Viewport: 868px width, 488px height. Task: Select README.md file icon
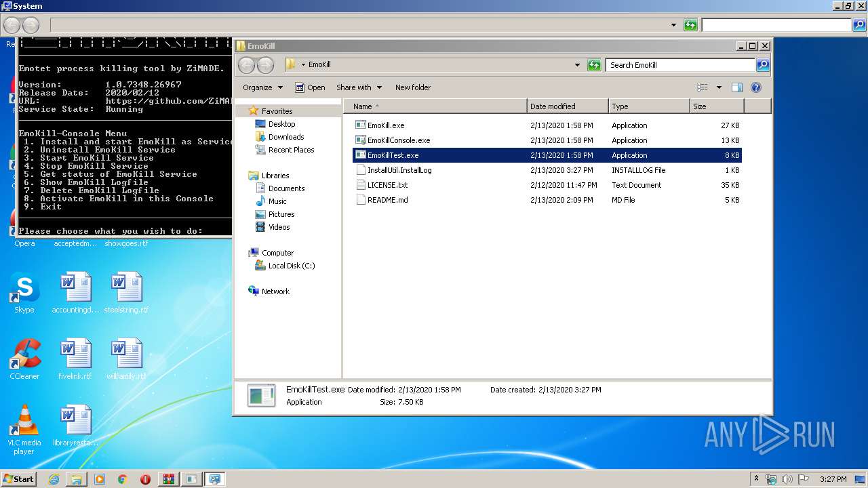point(361,200)
